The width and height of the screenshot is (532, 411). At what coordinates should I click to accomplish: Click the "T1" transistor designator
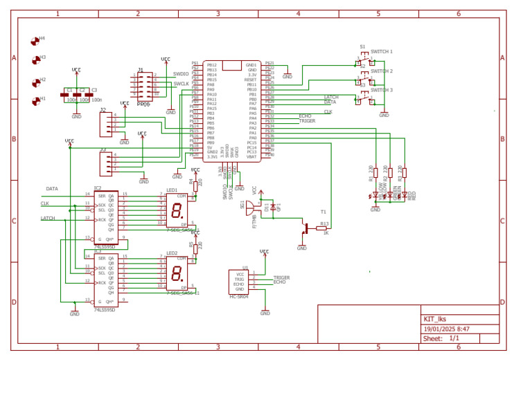click(x=323, y=212)
